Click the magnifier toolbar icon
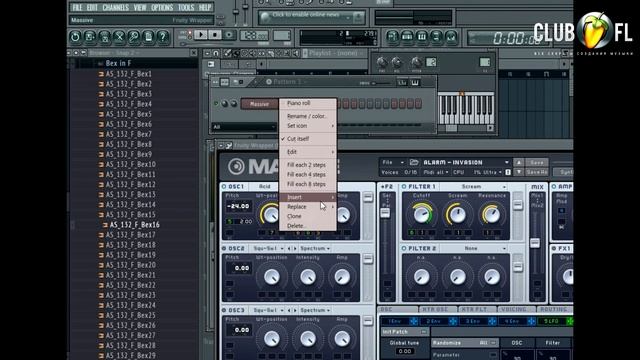The width and height of the screenshot is (640, 360). click(x=133, y=37)
